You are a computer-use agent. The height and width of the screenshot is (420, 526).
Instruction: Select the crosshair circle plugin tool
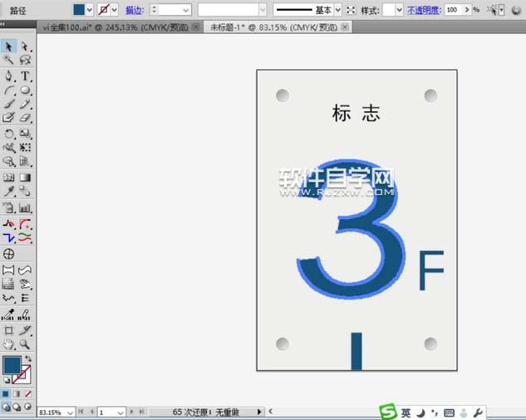8,254
